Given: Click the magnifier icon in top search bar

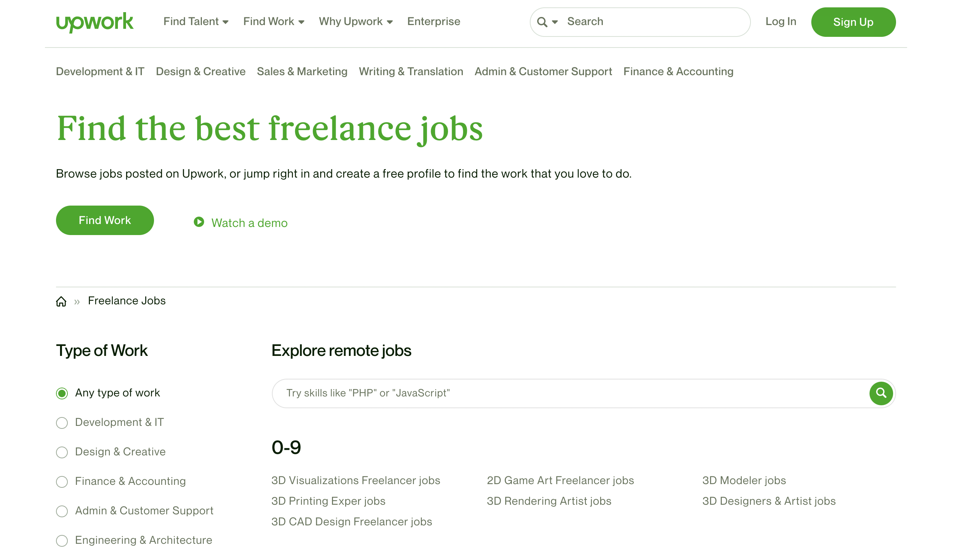Looking at the screenshot, I should (542, 22).
